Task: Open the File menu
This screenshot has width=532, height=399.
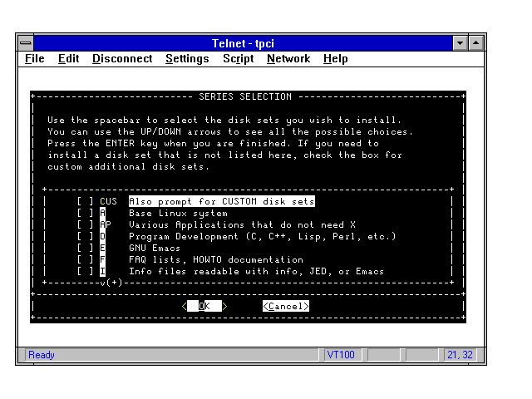Action: coord(35,59)
